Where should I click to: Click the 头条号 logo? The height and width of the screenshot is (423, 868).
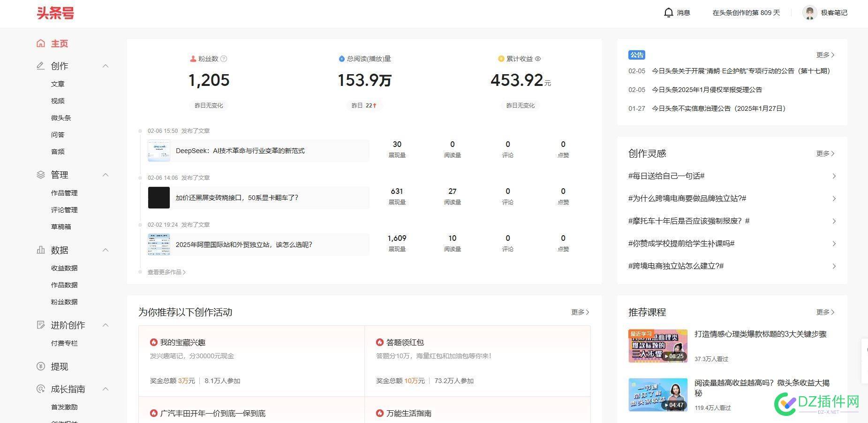[x=55, y=13]
